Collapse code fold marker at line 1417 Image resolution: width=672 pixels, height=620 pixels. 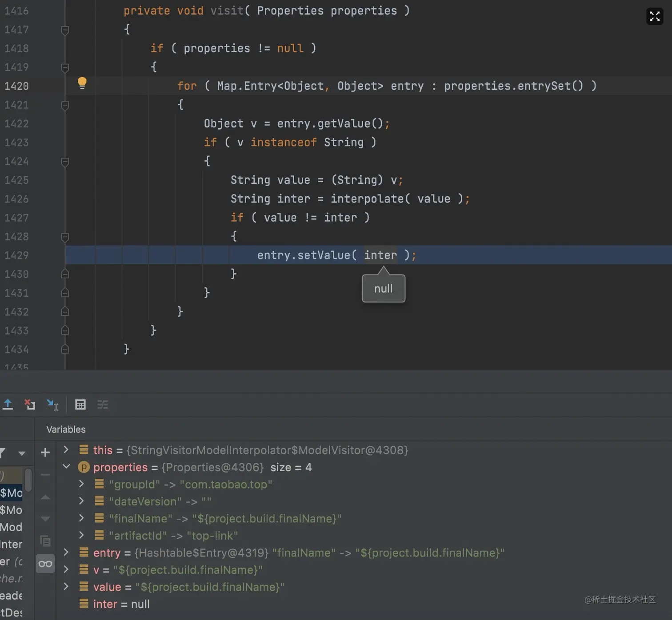65,30
